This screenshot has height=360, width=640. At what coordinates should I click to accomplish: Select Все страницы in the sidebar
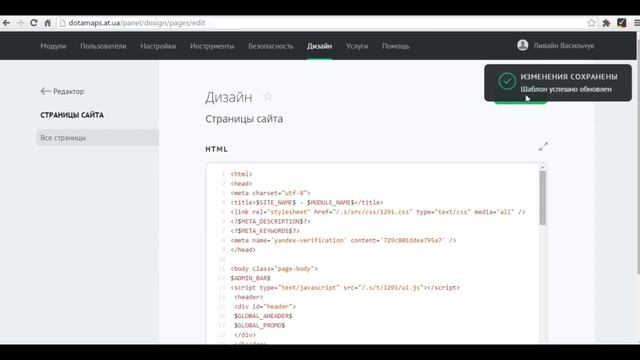coord(98,138)
